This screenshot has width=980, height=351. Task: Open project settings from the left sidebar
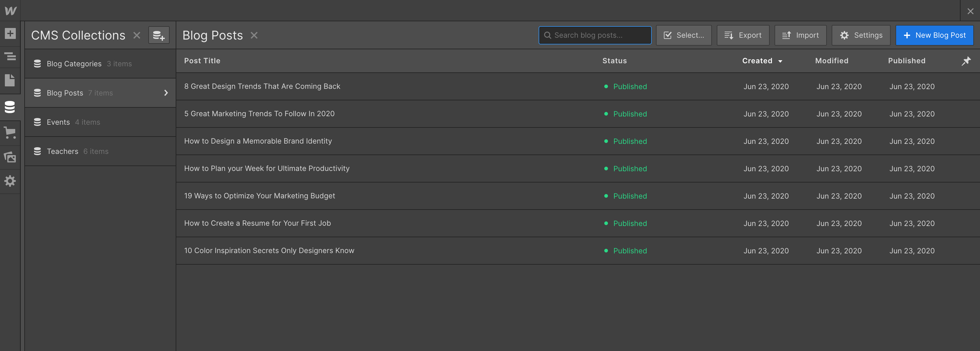[x=10, y=181]
